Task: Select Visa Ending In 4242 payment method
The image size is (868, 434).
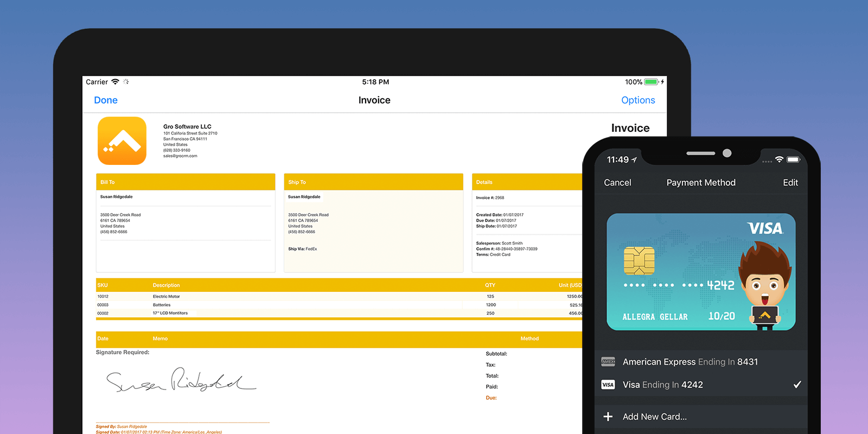Action: (663, 385)
